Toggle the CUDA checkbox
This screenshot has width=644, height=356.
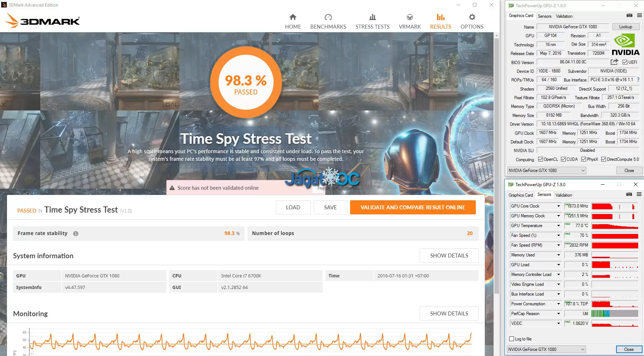[x=563, y=159]
